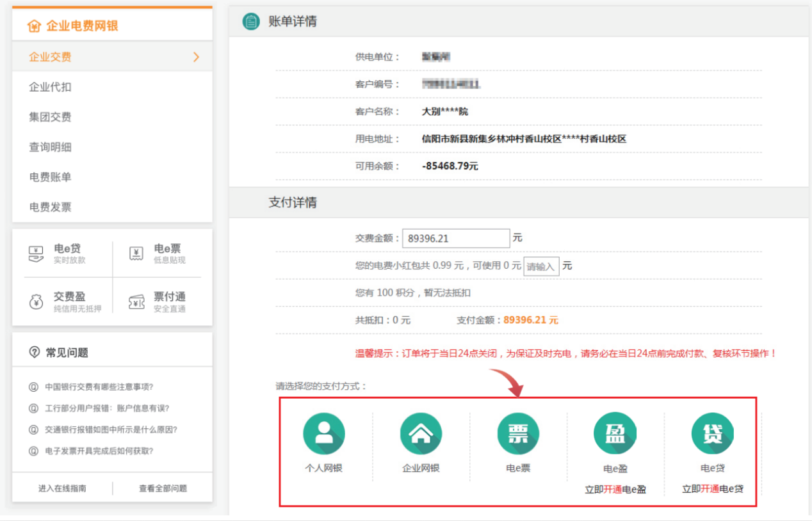Expand the 企业交费 chevron arrow
The width and height of the screenshot is (812, 521).
click(196, 57)
